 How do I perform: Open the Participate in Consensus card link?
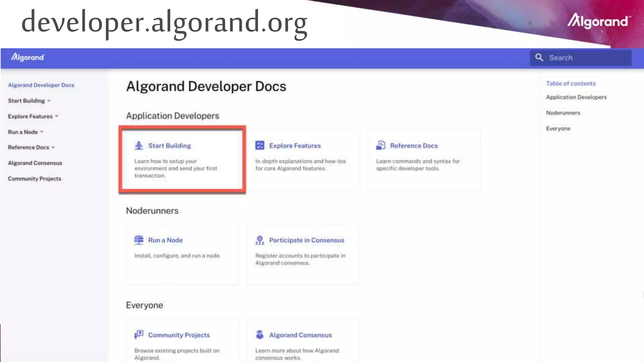pyautogui.click(x=307, y=240)
